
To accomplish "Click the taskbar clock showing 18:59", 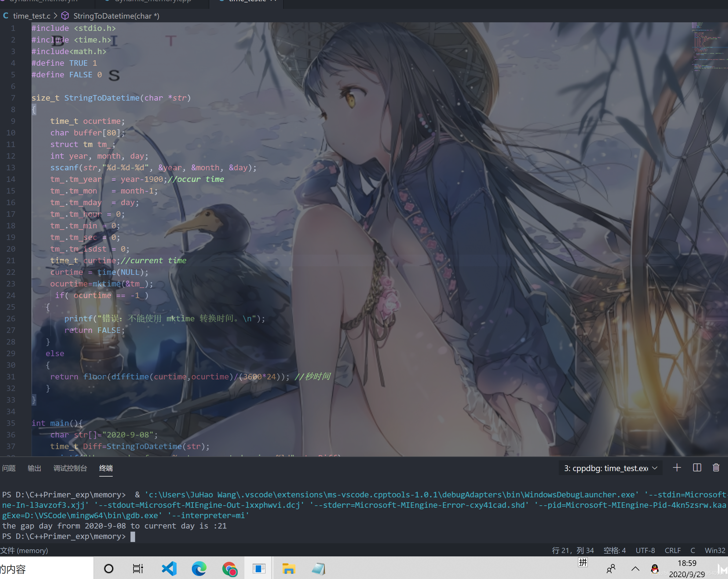I will 687,563.
